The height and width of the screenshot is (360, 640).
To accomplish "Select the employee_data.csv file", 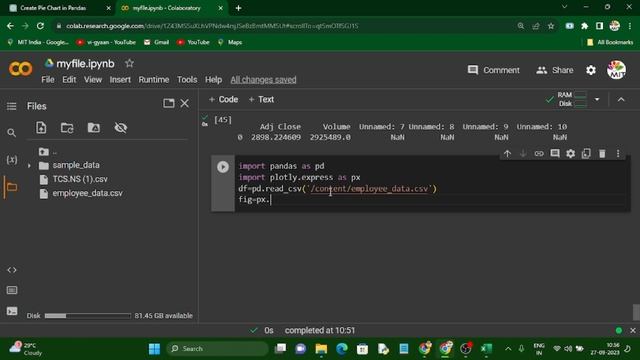I will [x=87, y=193].
